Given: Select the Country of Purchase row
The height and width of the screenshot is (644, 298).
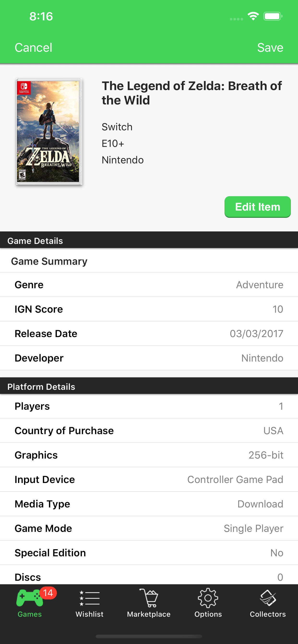Looking at the screenshot, I should coord(149,431).
